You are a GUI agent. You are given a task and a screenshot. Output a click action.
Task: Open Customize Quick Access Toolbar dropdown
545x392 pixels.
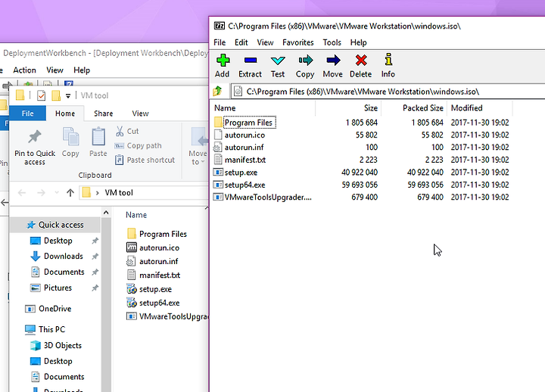click(68, 95)
